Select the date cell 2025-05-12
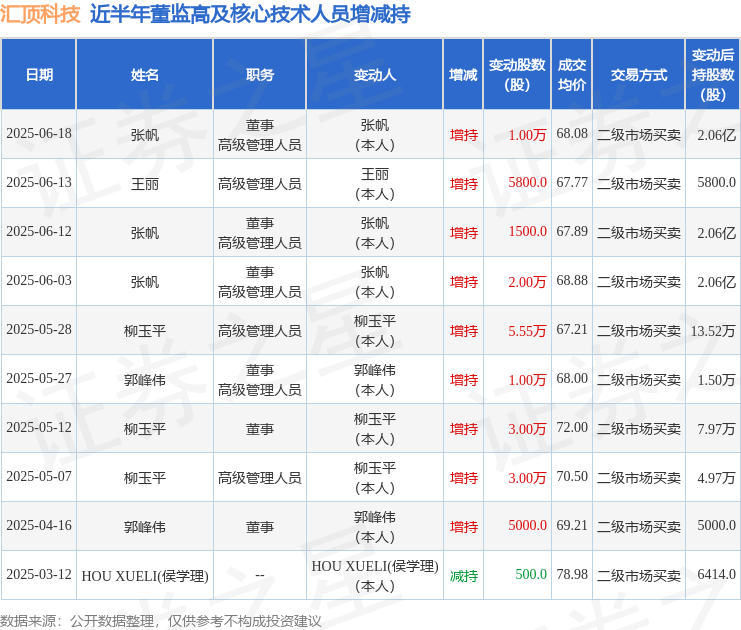Image resolution: width=741 pixels, height=630 pixels. tap(39, 427)
